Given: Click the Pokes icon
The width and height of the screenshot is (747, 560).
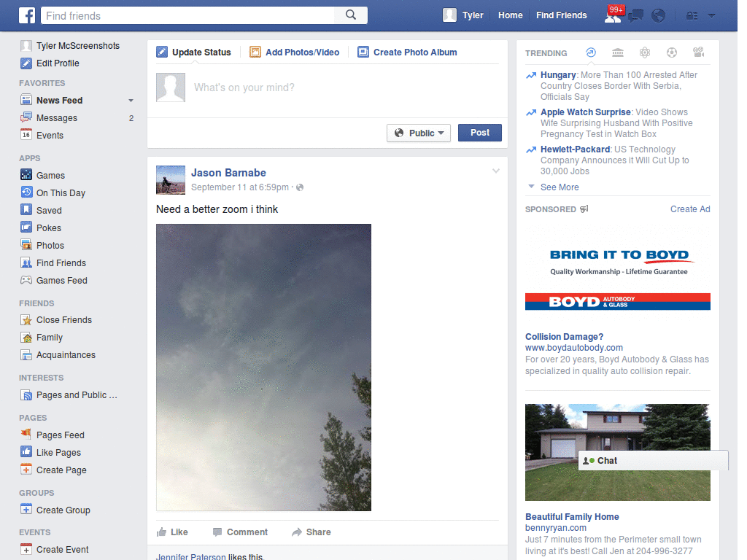Looking at the screenshot, I should tap(26, 227).
